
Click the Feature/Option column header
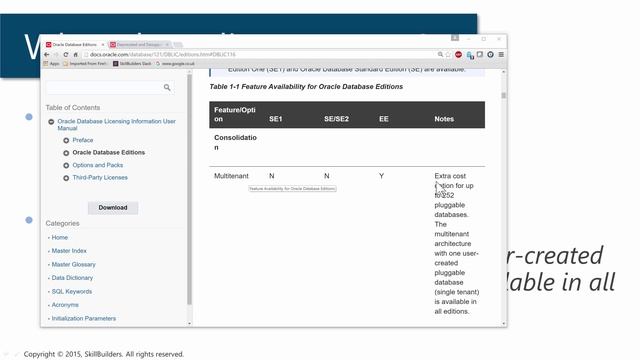coord(235,114)
